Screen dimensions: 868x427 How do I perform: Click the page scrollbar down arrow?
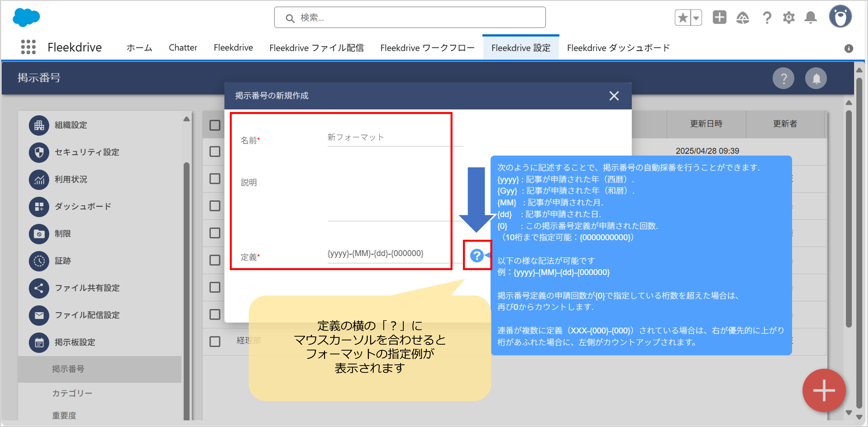(x=859, y=417)
